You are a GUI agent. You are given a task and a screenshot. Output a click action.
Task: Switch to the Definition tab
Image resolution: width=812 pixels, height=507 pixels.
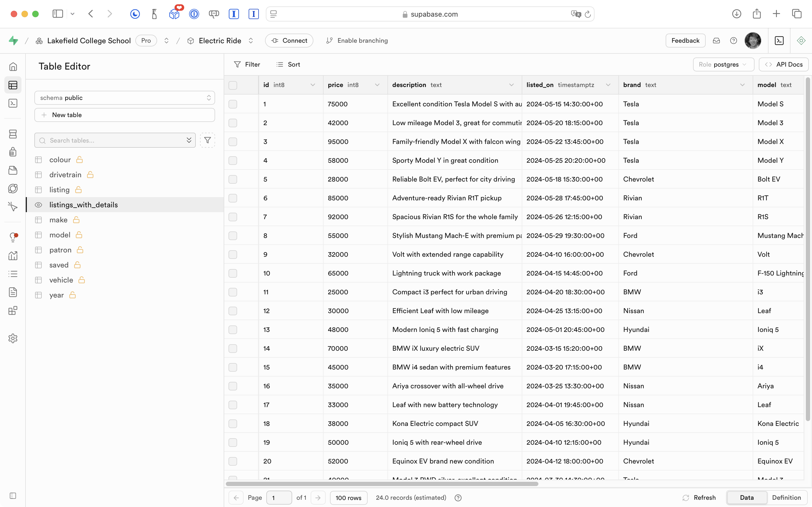(786, 498)
